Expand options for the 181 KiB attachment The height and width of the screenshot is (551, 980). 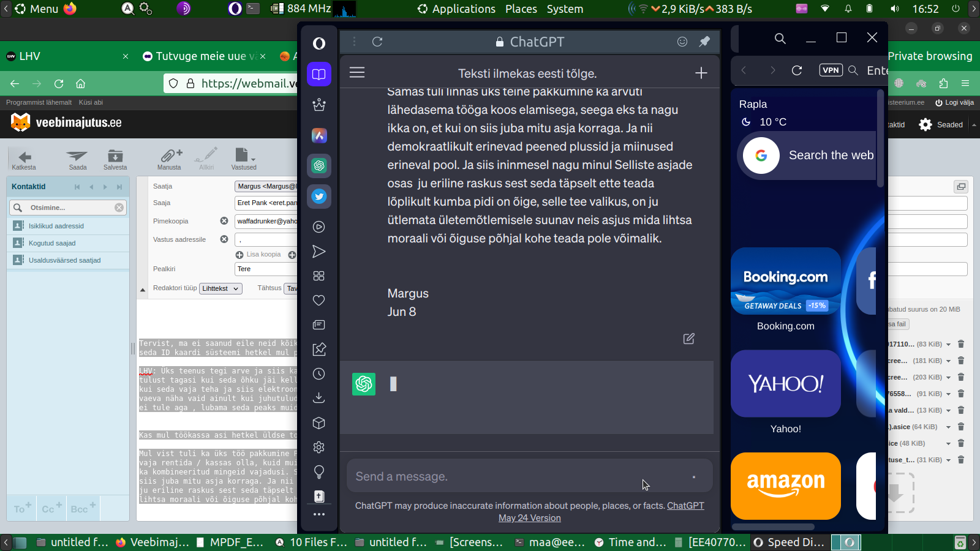point(948,361)
